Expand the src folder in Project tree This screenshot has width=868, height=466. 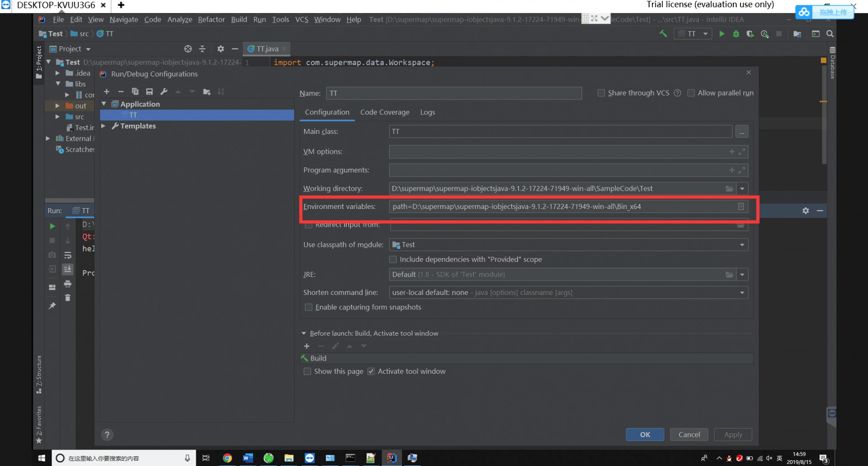57,117
